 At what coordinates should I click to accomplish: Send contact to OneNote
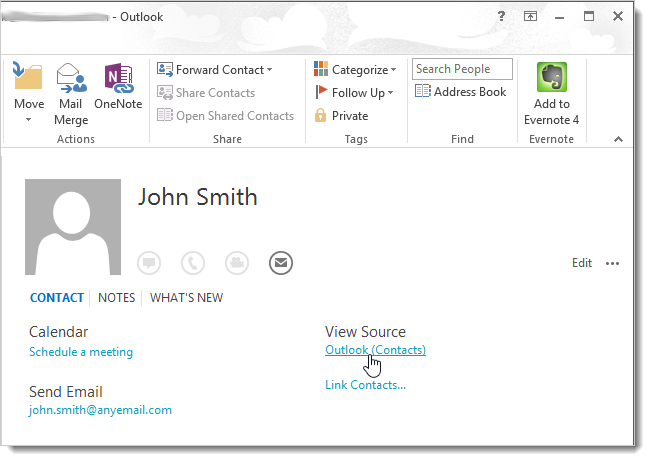coord(118,87)
